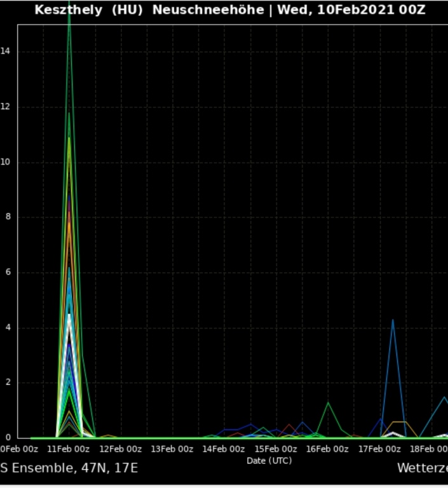The image size is (448, 488).
Task: Click the 15Feb 00z date label
Action: pyautogui.click(x=276, y=449)
